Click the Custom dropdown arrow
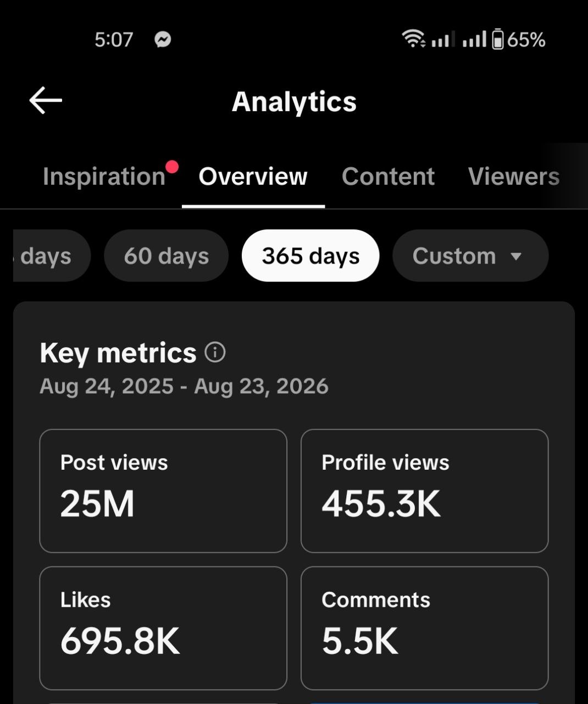The image size is (588, 704). (x=515, y=256)
